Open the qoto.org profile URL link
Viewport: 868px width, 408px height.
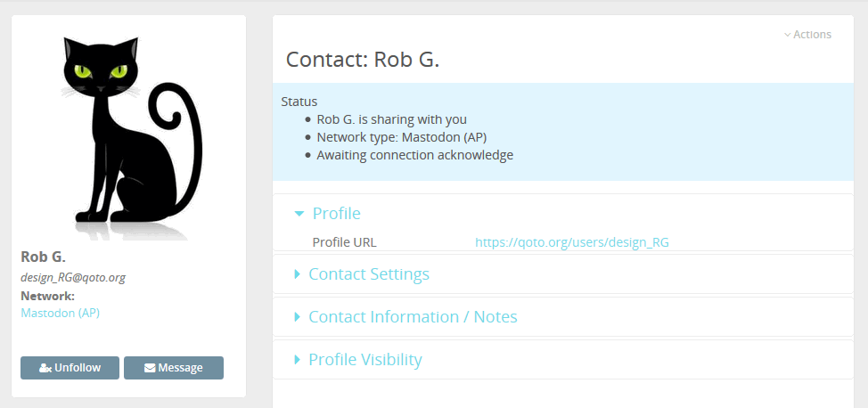click(x=572, y=242)
